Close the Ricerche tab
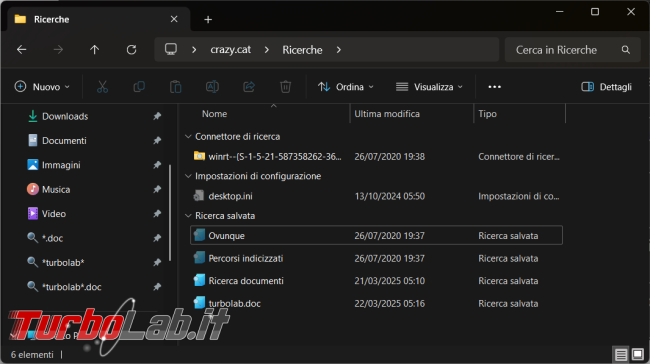 [174, 19]
